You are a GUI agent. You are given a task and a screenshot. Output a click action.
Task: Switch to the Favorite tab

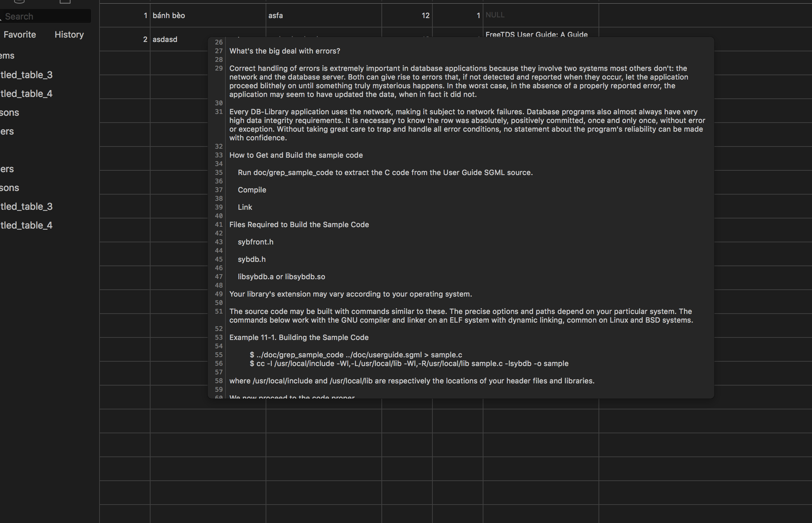(20, 34)
